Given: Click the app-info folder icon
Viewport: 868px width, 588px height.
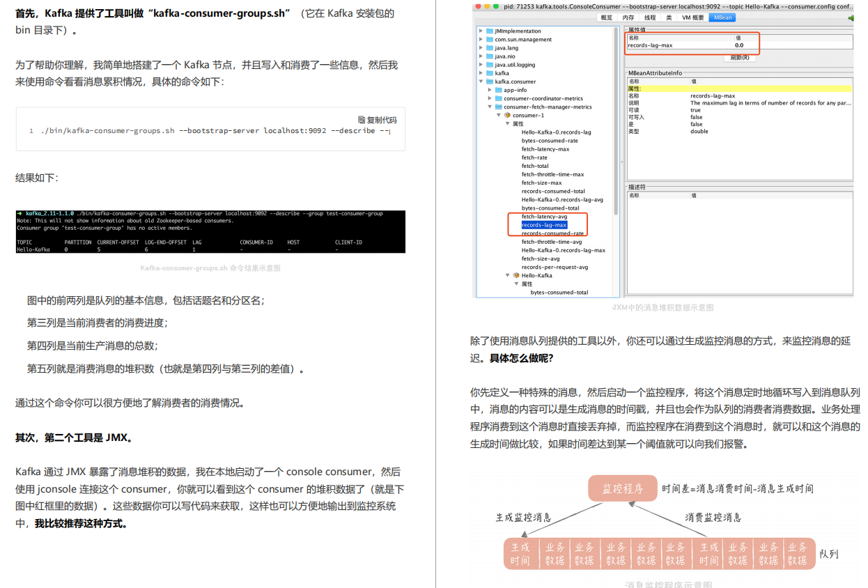Looking at the screenshot, I should [x=499, y=90].
